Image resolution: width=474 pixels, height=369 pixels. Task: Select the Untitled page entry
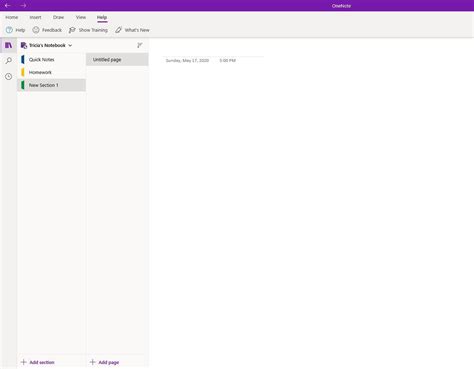[x=117, y=60]
